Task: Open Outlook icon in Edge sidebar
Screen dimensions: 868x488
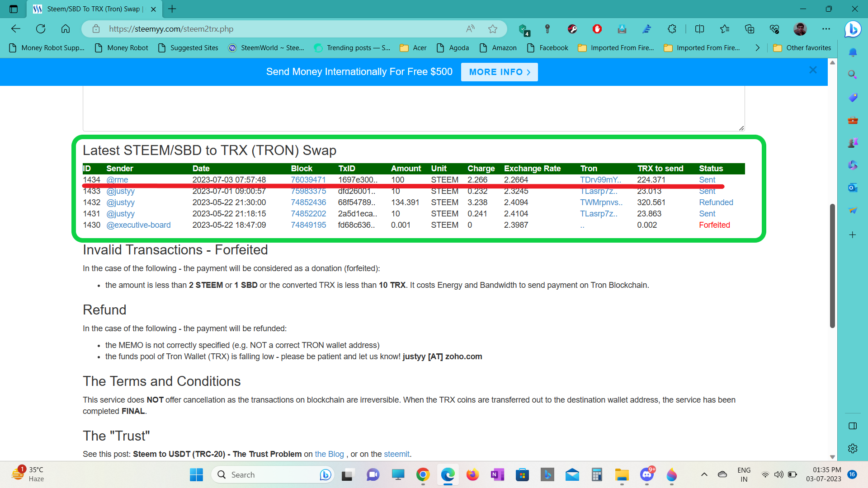Action: [x=853, y=188]
